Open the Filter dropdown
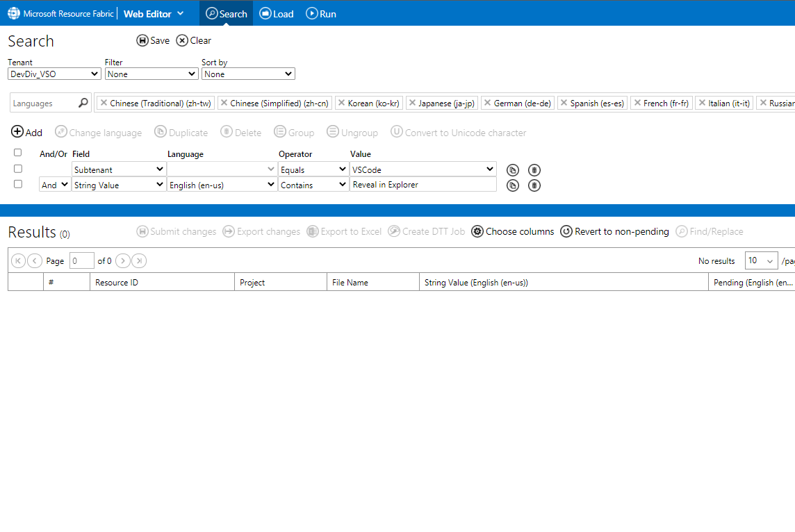 point(151,74)
